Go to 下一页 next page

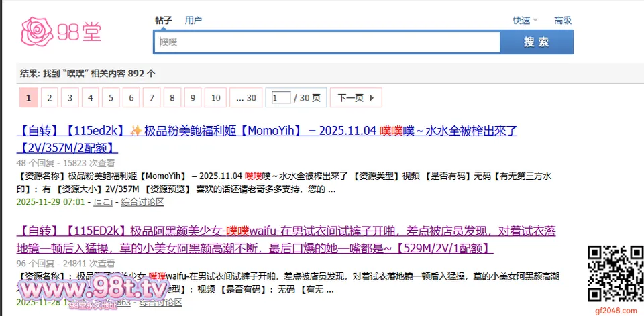click(x=356, y=98)
